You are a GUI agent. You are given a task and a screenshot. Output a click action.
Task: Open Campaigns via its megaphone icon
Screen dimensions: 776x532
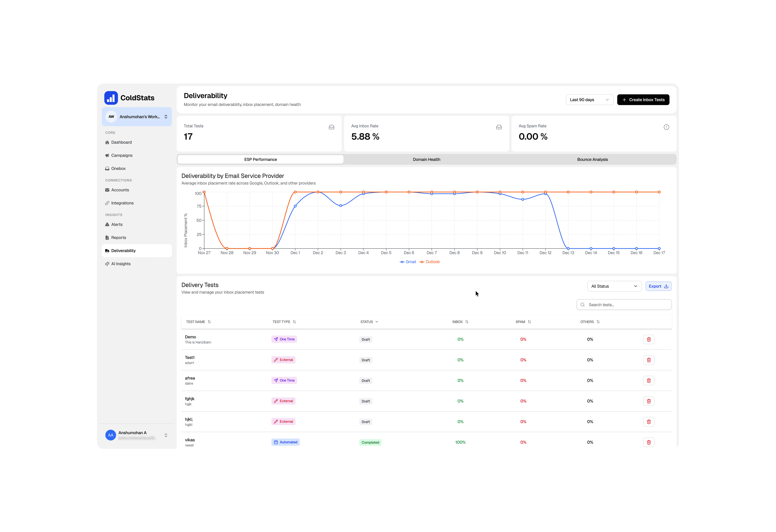click(107, 156)
